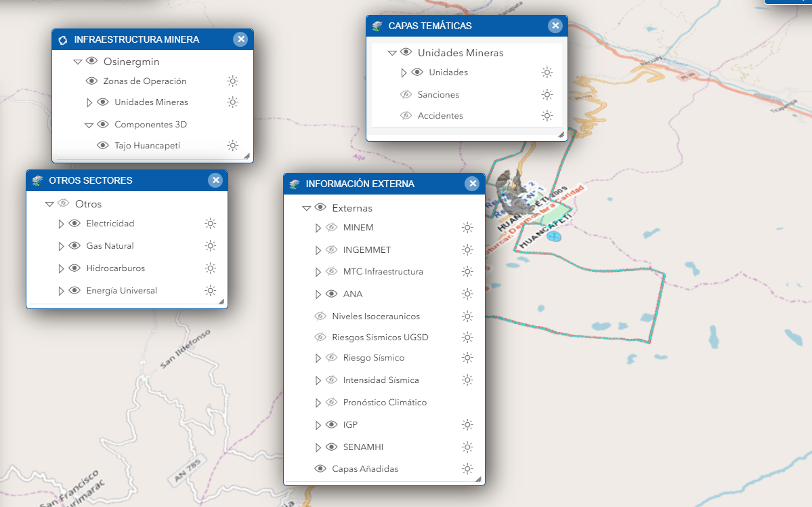The width and height of the screenshot is (812, 507).
Task: Hide the SENAMHI layer group
Action: pos(331,447)
